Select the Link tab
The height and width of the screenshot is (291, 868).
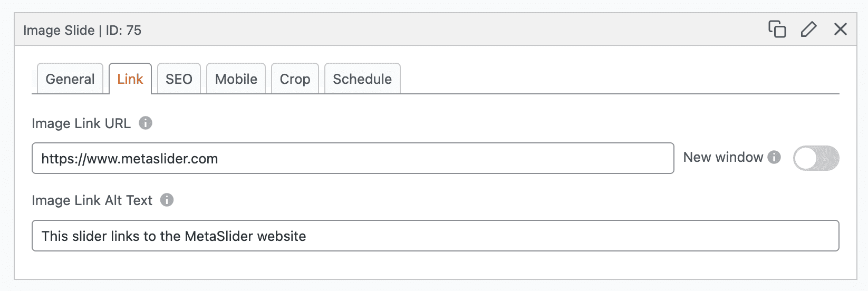click(130, 79)
